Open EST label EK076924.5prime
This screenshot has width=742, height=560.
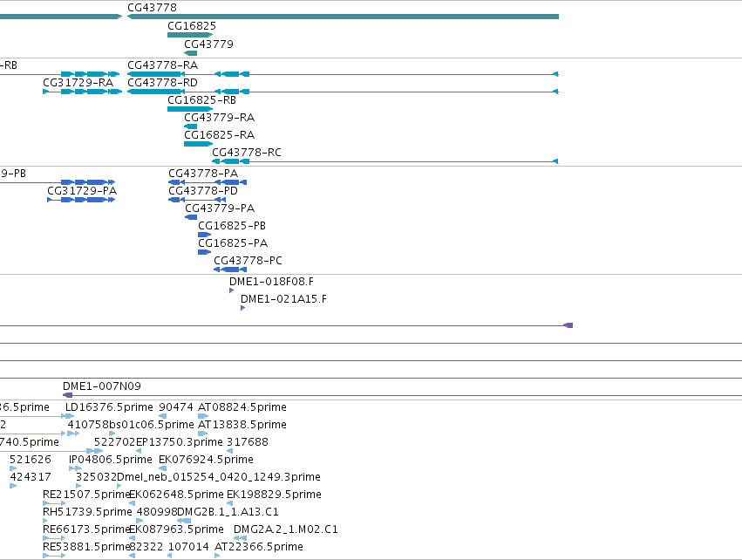206,460
